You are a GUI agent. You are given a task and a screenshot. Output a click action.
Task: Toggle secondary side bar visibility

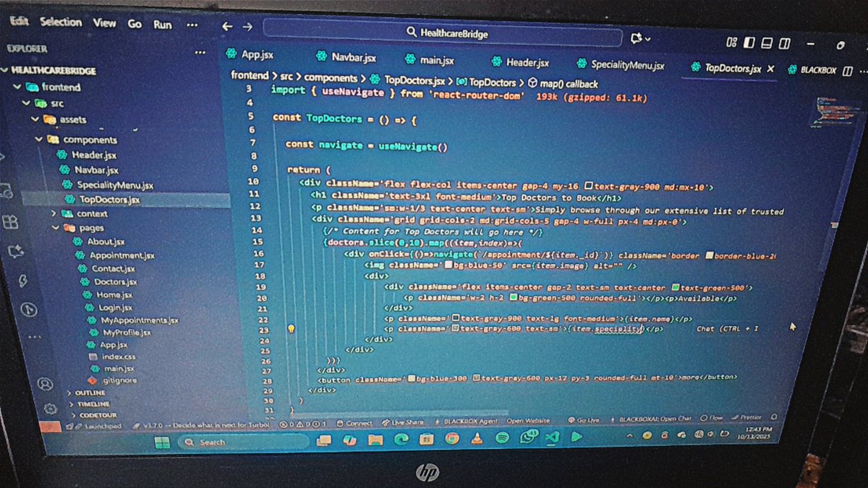pos(783,44)
